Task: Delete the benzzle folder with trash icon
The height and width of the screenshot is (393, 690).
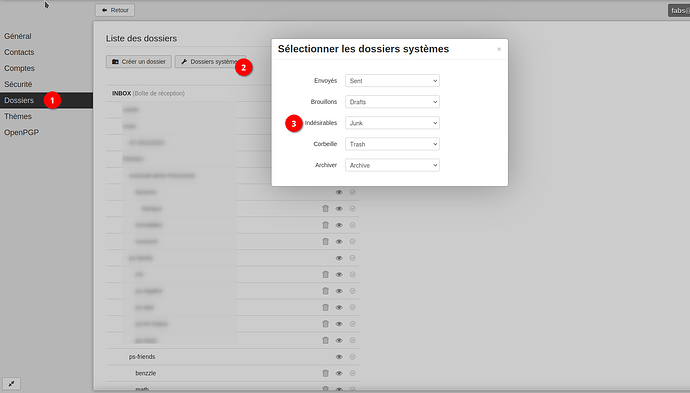Action: tap(325, 373)
